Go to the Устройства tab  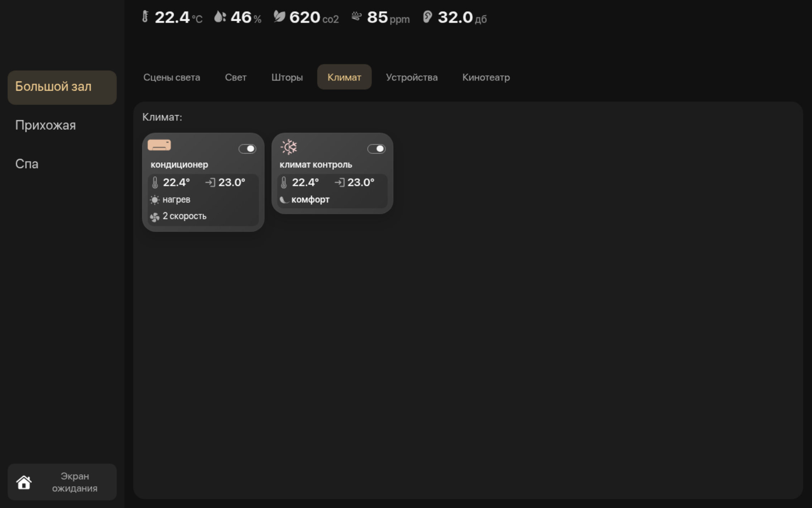click(412, 77)
